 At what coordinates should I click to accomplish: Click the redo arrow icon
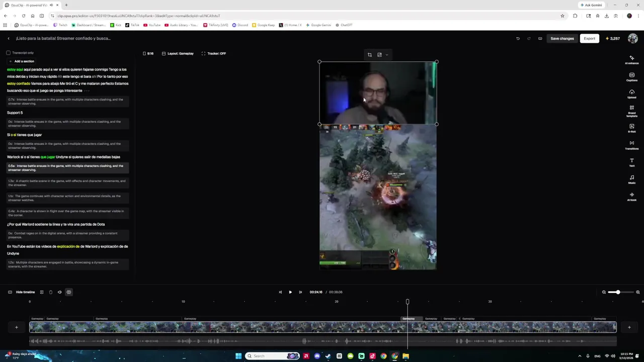tap(529, 38)
